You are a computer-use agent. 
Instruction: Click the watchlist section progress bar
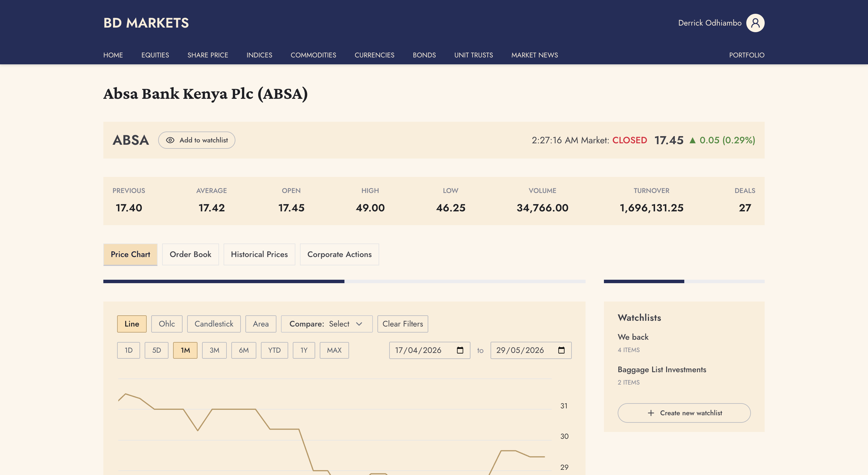tap(684, 281)
